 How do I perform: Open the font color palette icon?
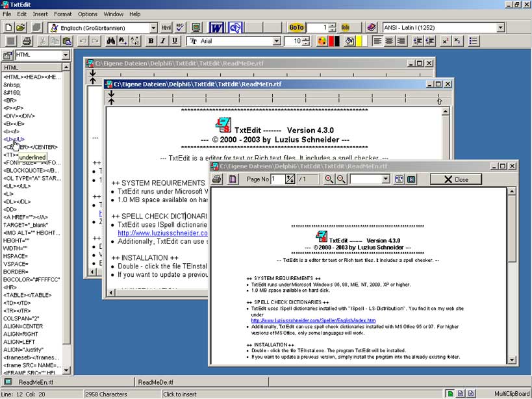point(322,42)
